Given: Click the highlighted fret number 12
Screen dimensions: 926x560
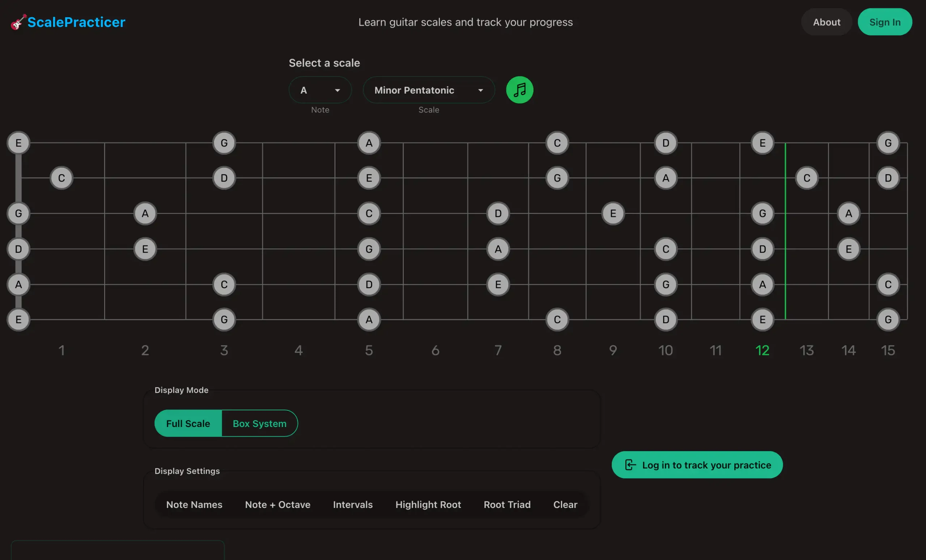Looking at the screenshot, I should tap(762, 350).
